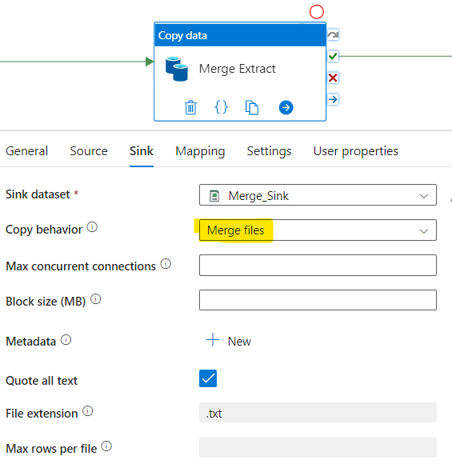Show info tooltip for Max rows per file

[x=106, y=446]
